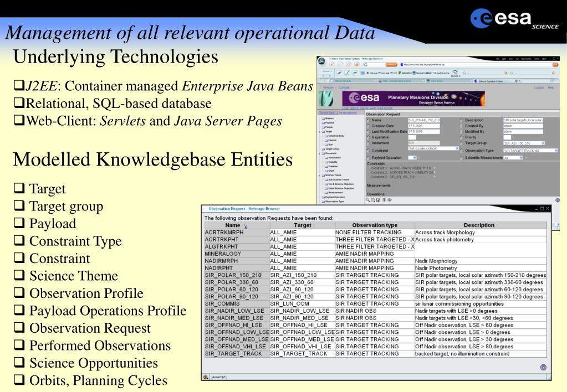The width and height of the screenshot is (567, 392).
Task: Click the Help link next to Logout
Action: point(551,87)
